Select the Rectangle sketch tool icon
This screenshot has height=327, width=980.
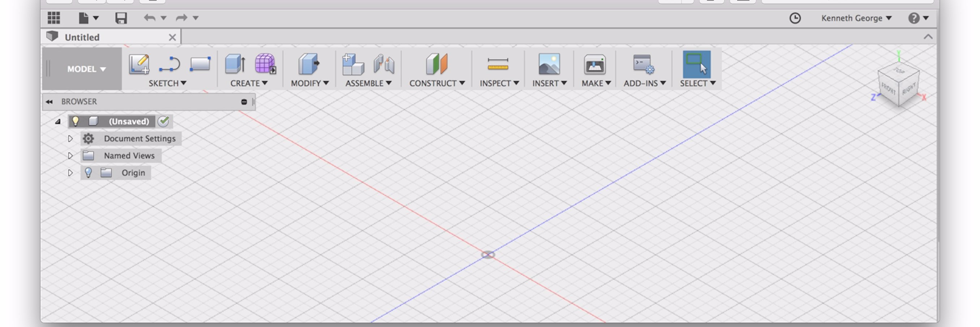200,64
